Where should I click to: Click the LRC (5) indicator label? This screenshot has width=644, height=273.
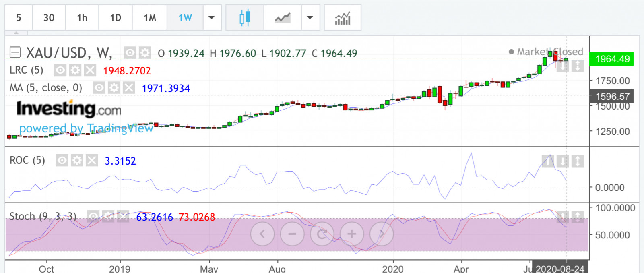(x=27, y=70)
